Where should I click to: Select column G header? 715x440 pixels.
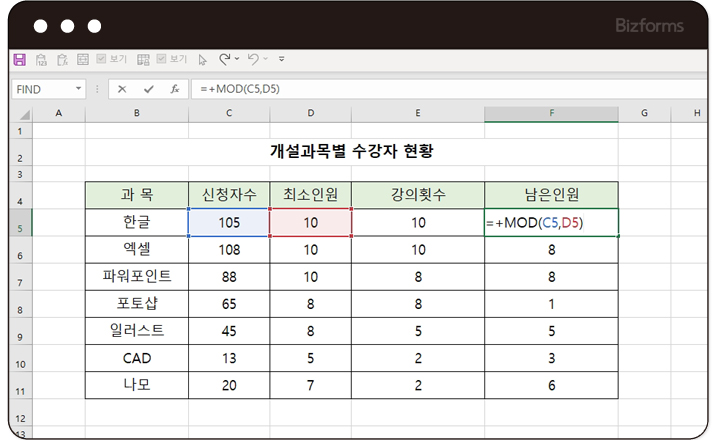click(x=644, y=113)
